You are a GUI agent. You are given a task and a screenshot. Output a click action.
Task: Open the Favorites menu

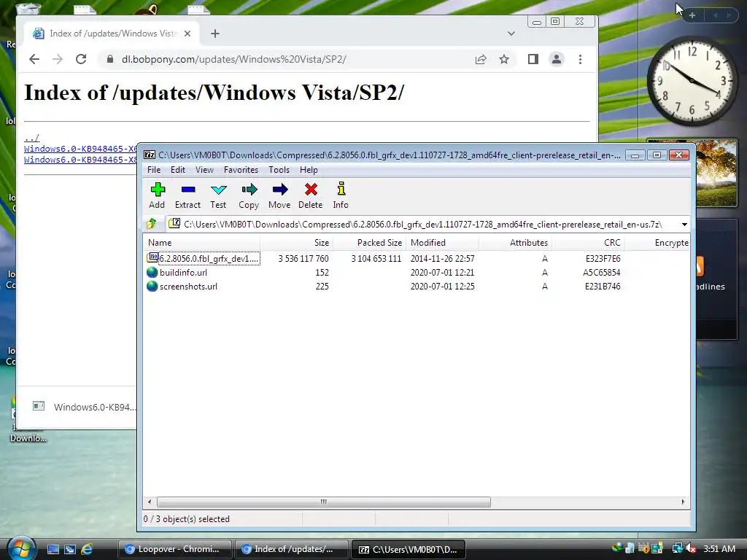(x=241, y=170)
